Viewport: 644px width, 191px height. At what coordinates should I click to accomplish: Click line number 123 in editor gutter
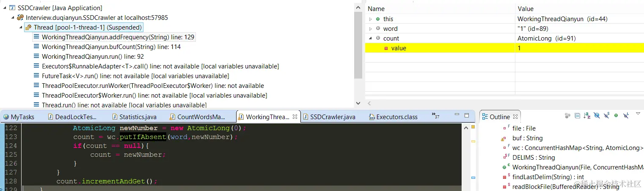(11, 136)
